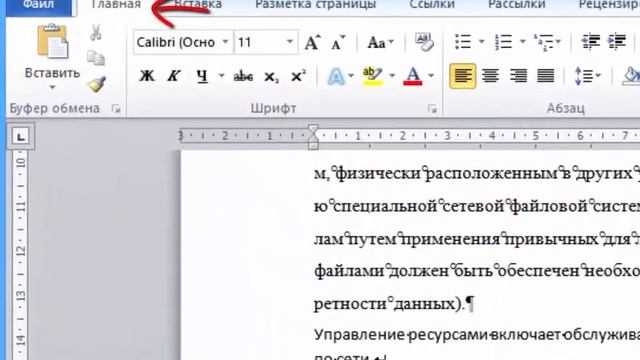
Task: Select Justify alignment
Action: (x=545, y=76)
